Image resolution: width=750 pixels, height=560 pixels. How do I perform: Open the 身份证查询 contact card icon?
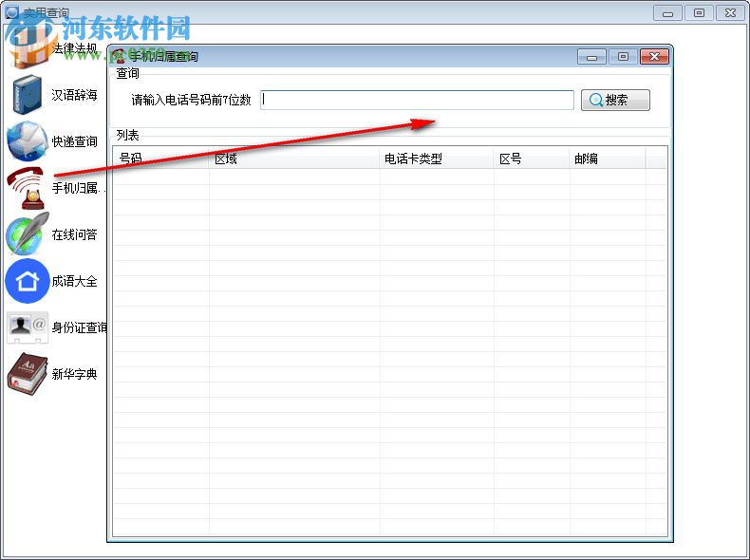click(28, 327)
